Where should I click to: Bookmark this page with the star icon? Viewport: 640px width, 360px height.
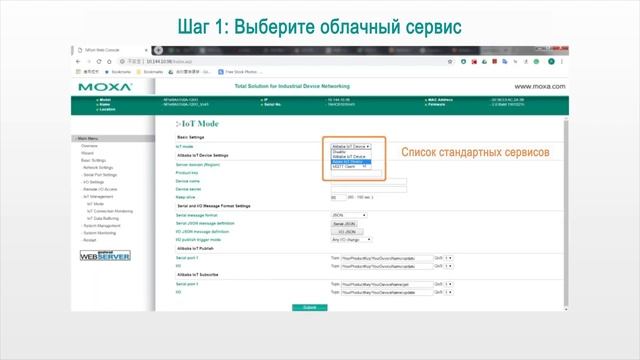450,62
